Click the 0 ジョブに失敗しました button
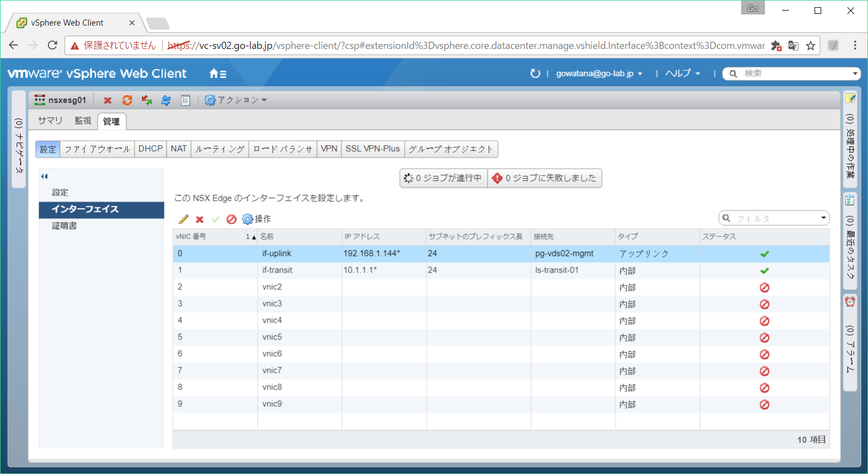The image size is (868, 474). pos(545,178)
